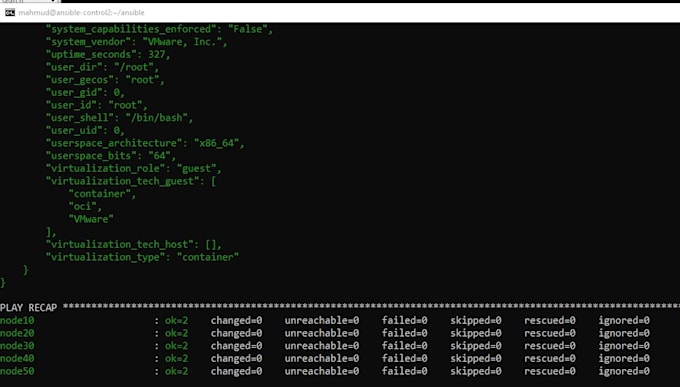Select the "user_shell": "/bin/bash" line
Screen dimensions: 680x387
(x=120, y=118)
